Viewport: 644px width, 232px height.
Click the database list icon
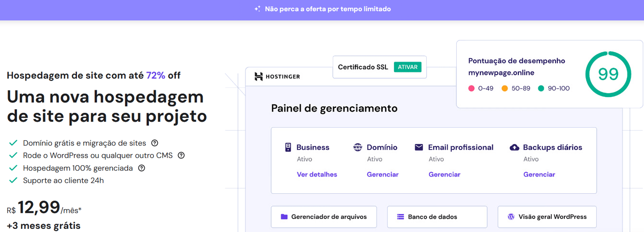coord(401,217)
